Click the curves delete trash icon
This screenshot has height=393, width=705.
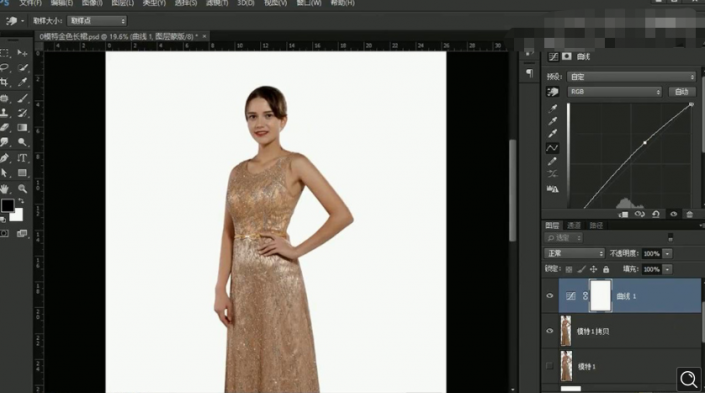(689, 214)
